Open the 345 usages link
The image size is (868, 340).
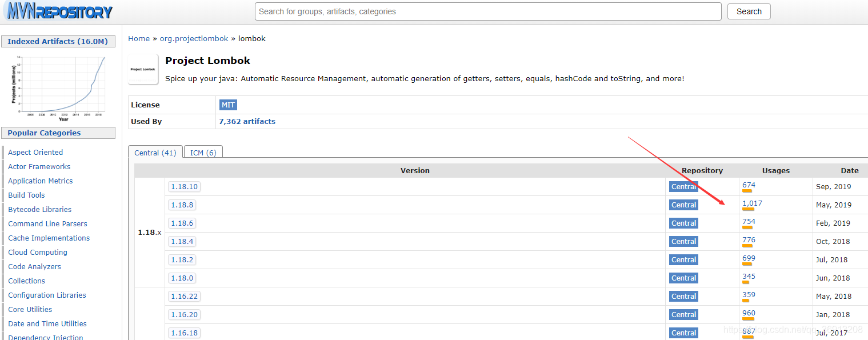point(749,276)
